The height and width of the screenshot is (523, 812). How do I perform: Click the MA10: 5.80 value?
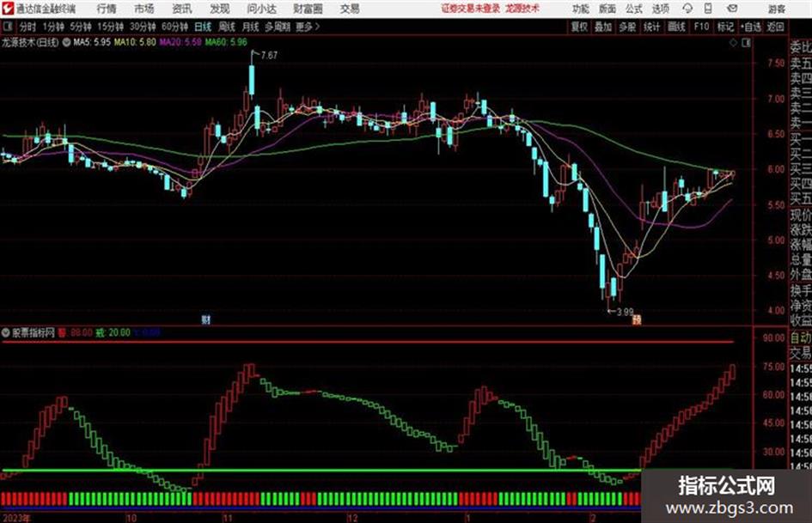tap(135, 42)
